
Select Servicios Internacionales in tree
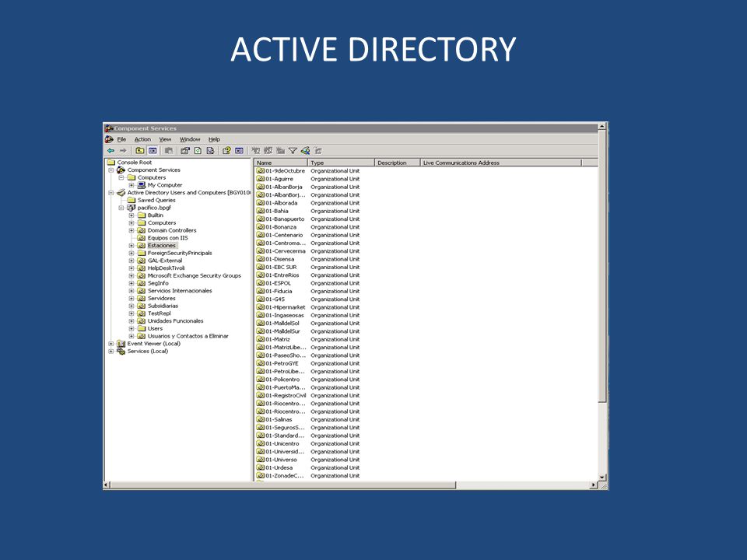coord(180,291)
